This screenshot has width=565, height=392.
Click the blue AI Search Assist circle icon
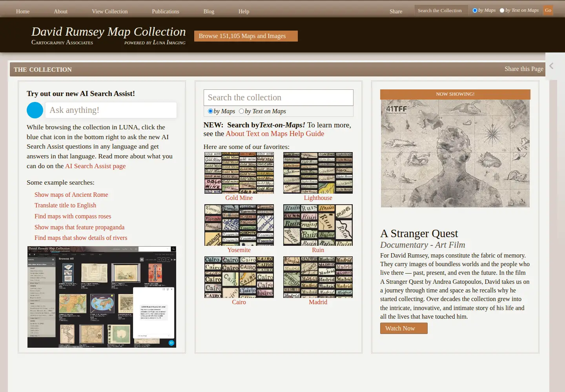coord(35,110)
